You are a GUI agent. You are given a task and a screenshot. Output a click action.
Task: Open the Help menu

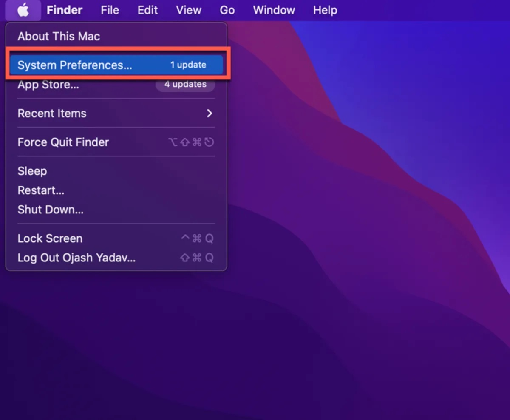(325, 10)
